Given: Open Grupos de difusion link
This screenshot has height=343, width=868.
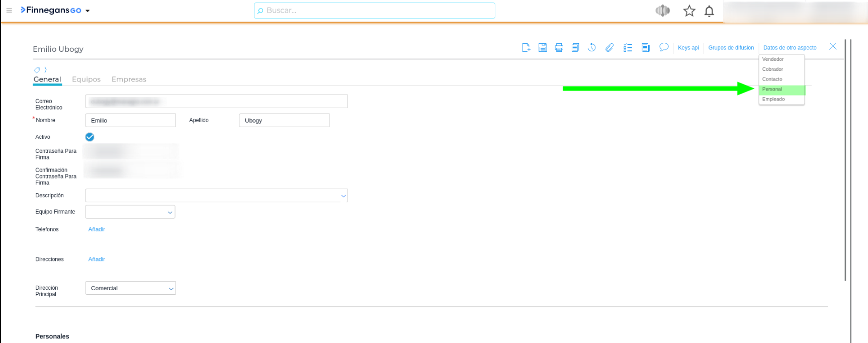Looking at the screenshot, I should (x=731, y=48).
